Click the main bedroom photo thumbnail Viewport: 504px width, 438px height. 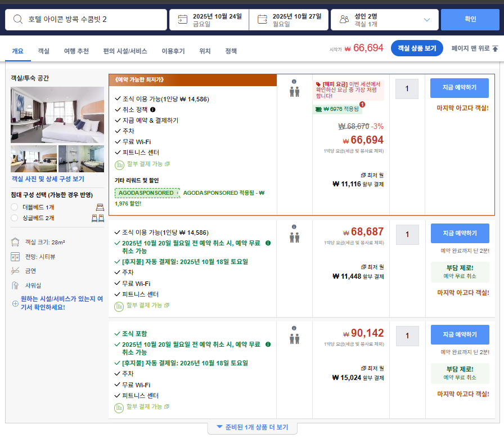click(x=57, y=115)
